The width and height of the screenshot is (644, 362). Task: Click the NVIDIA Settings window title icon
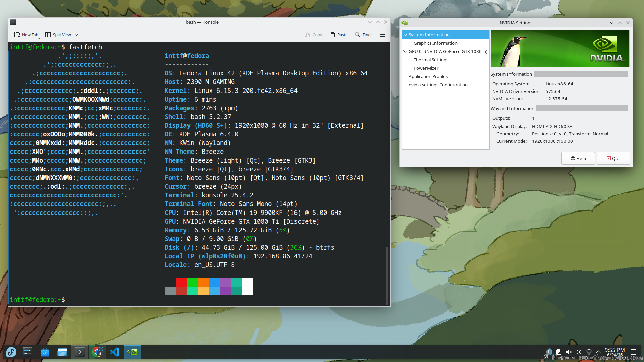click(x=405, y=23)
